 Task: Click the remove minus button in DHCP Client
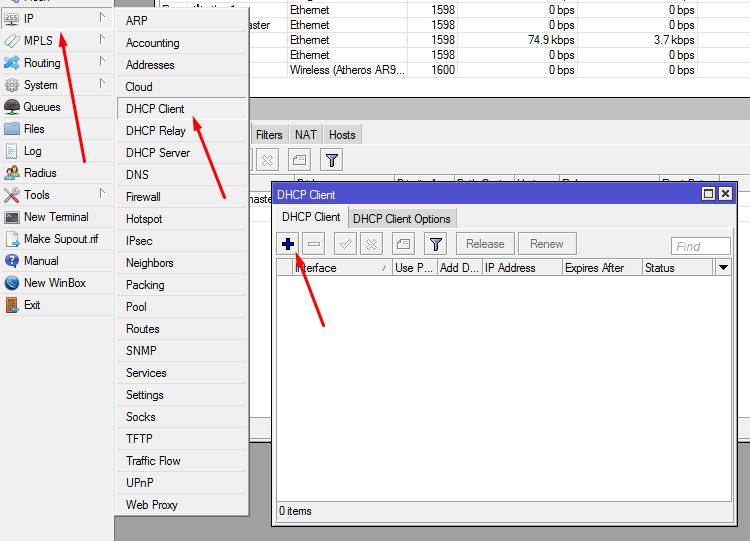click(314, 244)
